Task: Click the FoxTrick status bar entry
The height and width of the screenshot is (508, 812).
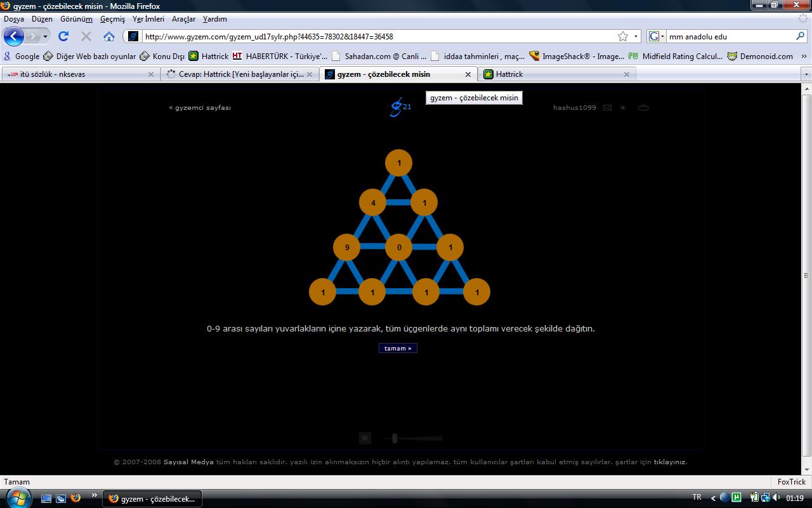Action: (791, 481)
